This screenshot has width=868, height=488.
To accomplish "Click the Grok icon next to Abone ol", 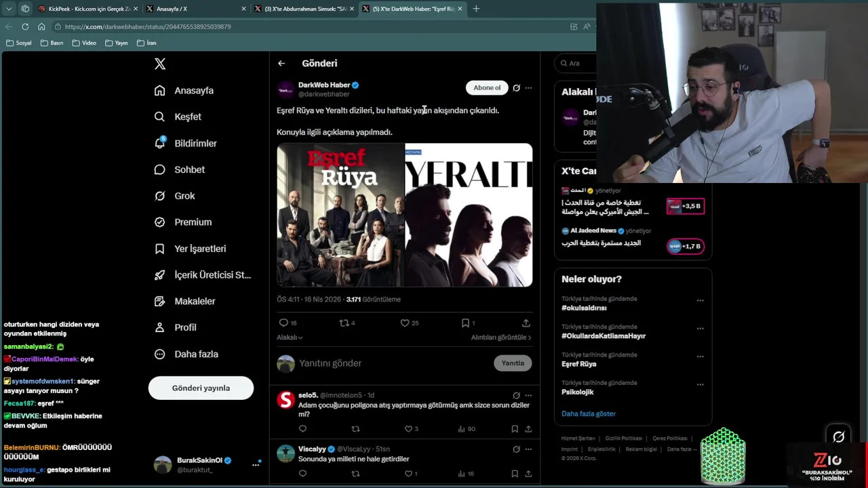I will tap(516, 87).
